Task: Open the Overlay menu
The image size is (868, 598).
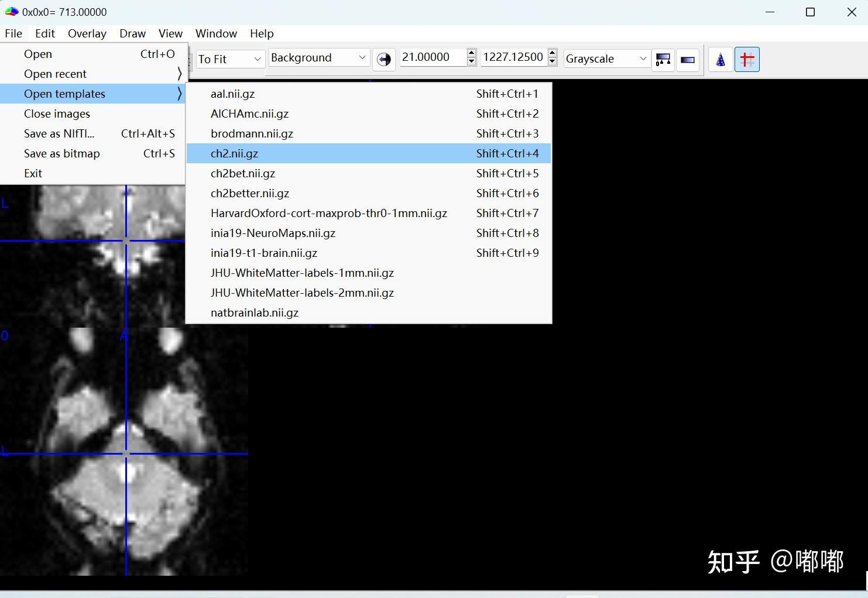Action: point(87,33)
